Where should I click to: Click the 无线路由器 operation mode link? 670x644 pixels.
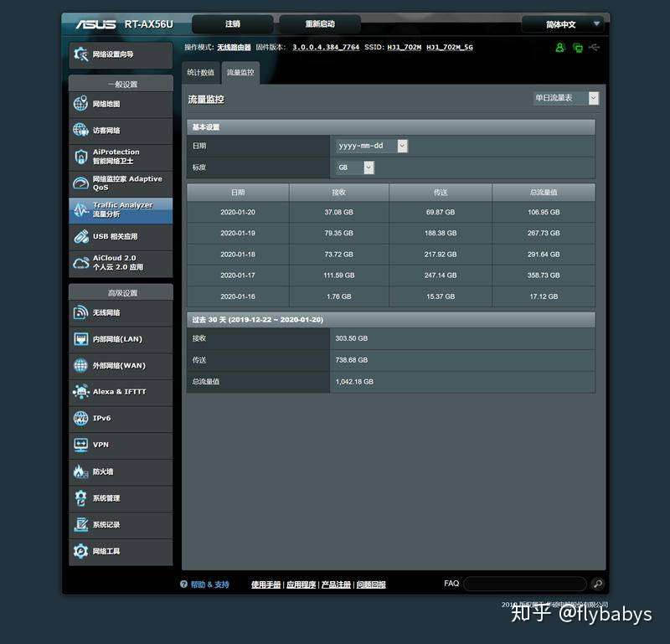pos(234,47)
